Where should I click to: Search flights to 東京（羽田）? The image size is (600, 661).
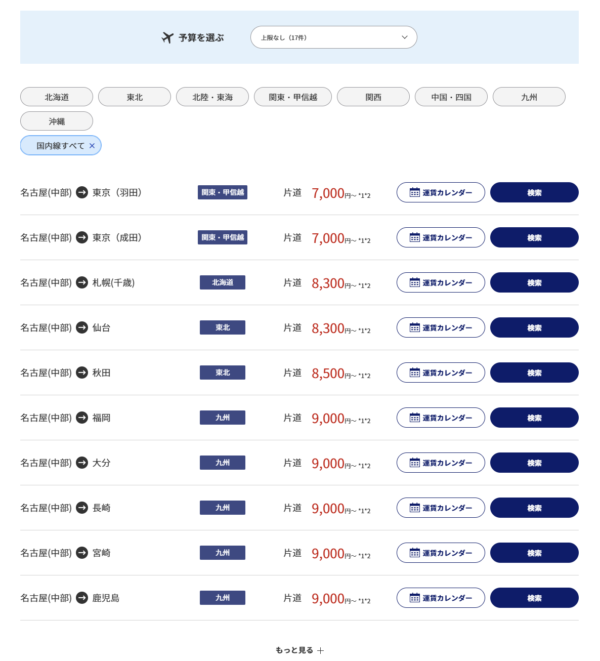(534, 193)
